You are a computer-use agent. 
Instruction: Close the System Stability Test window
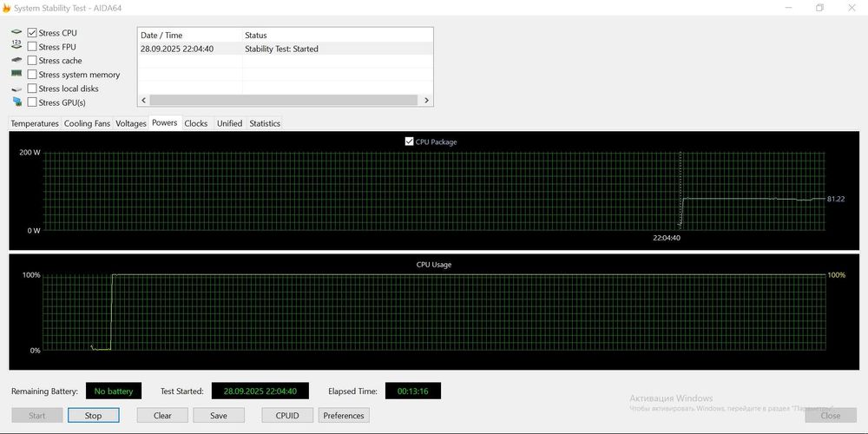852,8
